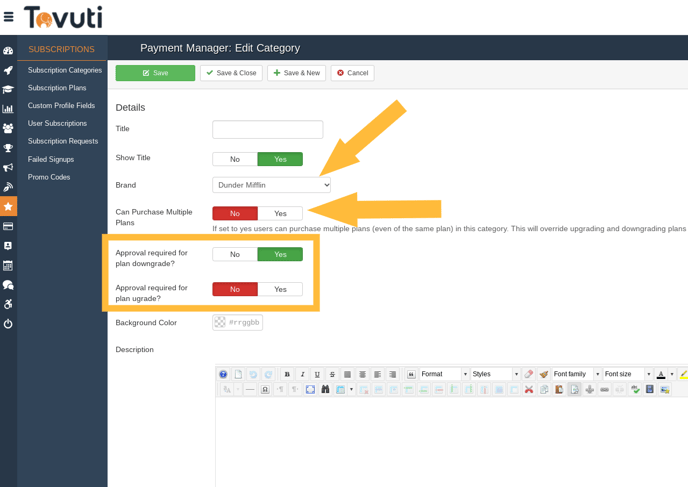
Task: Click the editor help question mark icon
Action: pyautogui.click(x=223, y=374)
